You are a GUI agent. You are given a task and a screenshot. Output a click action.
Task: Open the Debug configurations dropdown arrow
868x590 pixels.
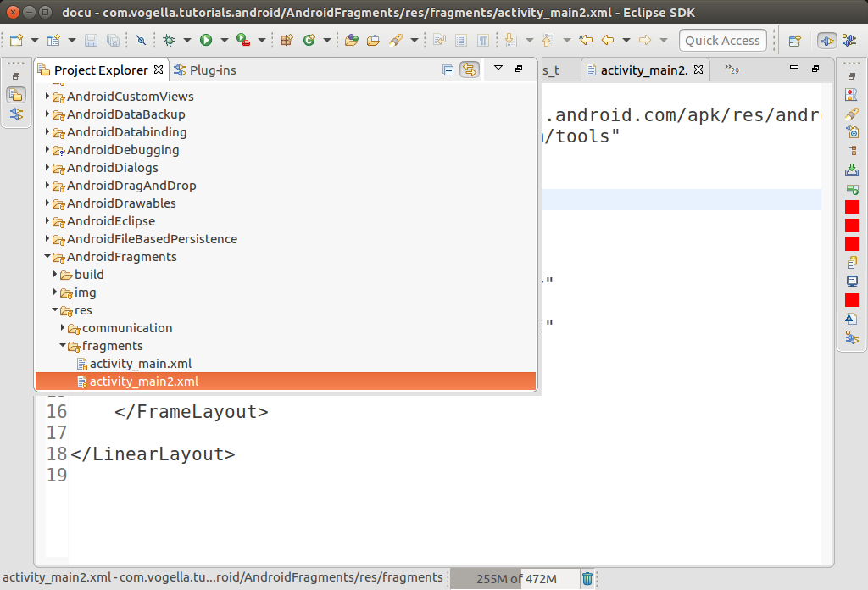tap(187, 40)
